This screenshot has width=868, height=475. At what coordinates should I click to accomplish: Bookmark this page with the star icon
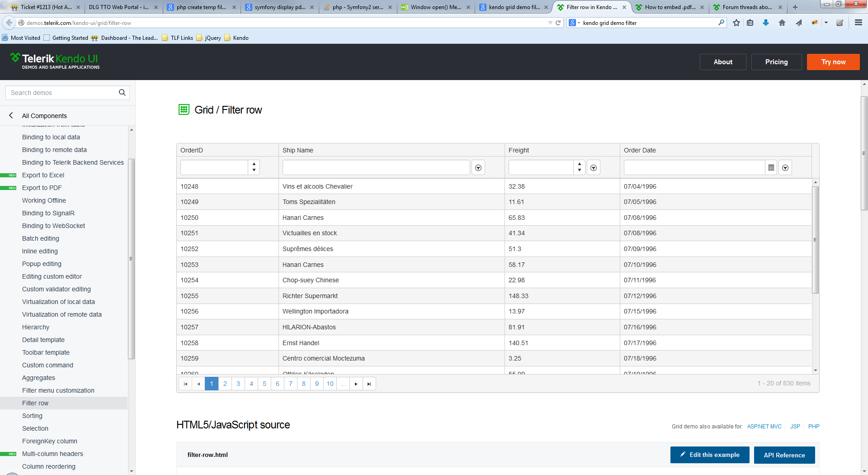[x=736, y=23]
